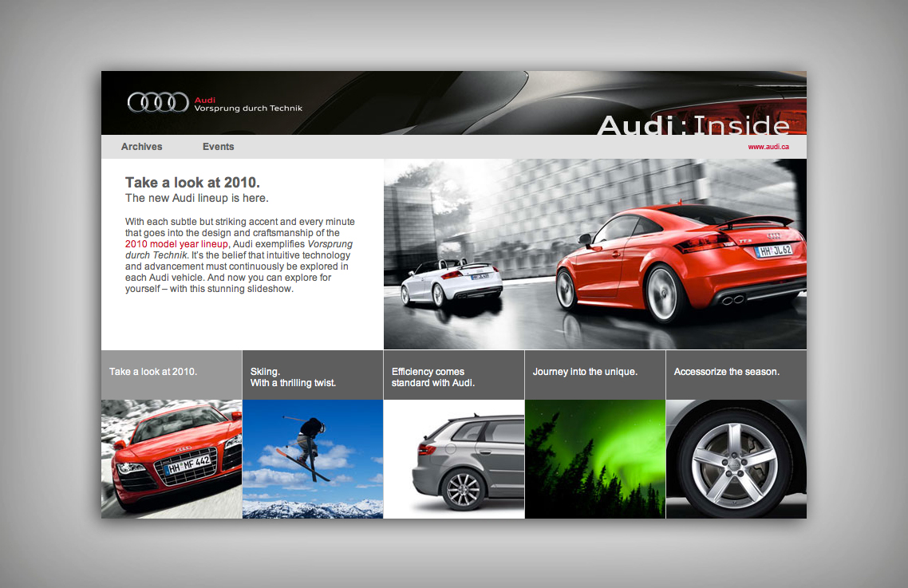Viewport: 908px width, 588px height.
Task: Open the red Audi R8 thumbnail
Action: (172, 459)
